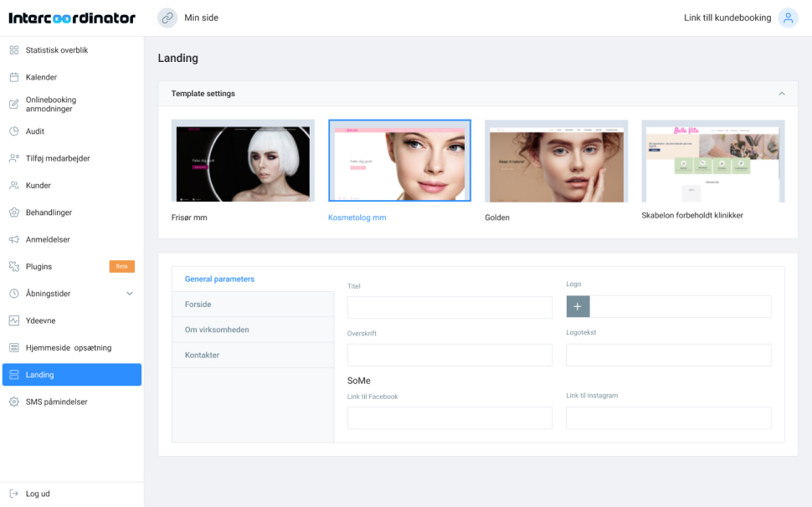Click the Hjemmeside opsætning page icon

tap(14, 348)
